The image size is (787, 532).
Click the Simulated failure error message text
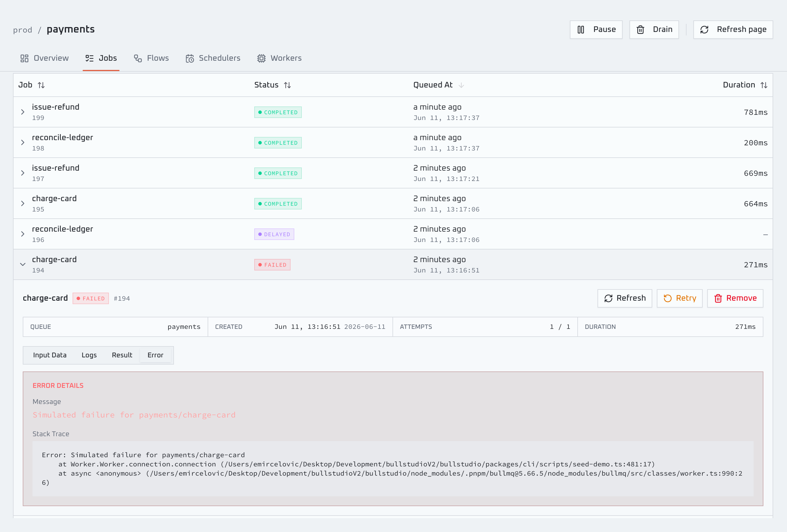(x=134, y=415)
